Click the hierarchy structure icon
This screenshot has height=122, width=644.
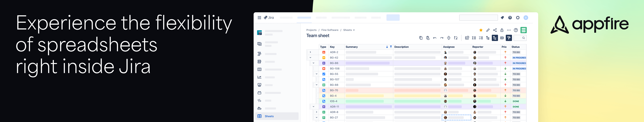pyautogui.click(x=488, y=38)
